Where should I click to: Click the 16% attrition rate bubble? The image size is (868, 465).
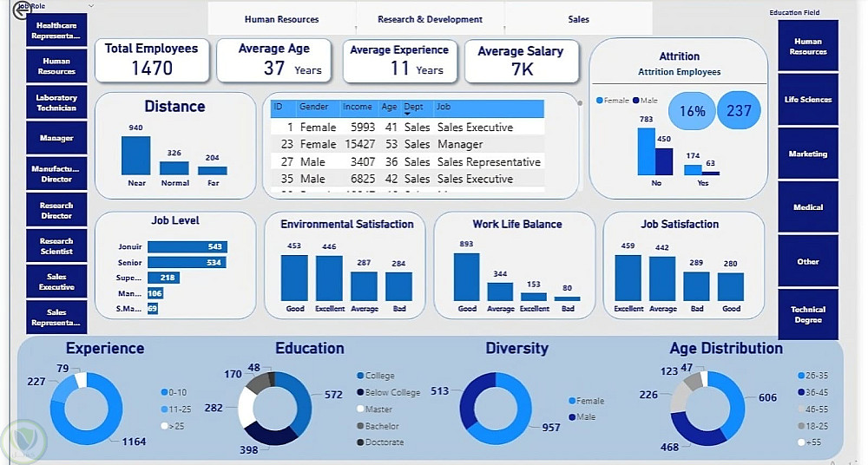(x=692, y=111)
